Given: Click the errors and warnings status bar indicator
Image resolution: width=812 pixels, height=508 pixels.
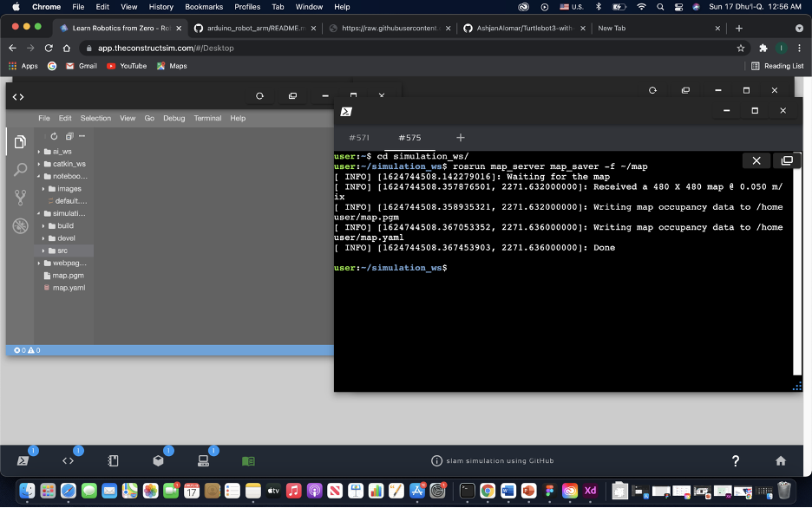Looking at the screenshot, I should [25, 350].
